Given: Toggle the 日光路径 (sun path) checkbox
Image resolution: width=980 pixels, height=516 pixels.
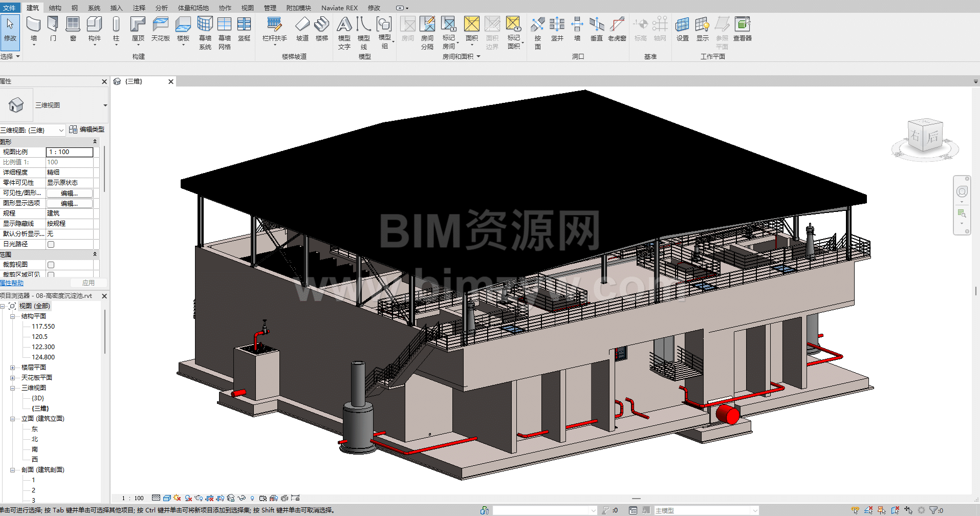Looking at the screenshot, I should [51, 244].
